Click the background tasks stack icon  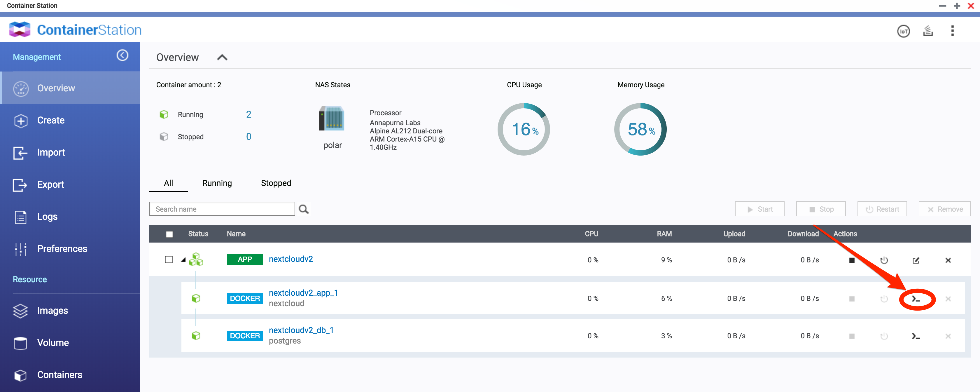click(x=928, y=31)
